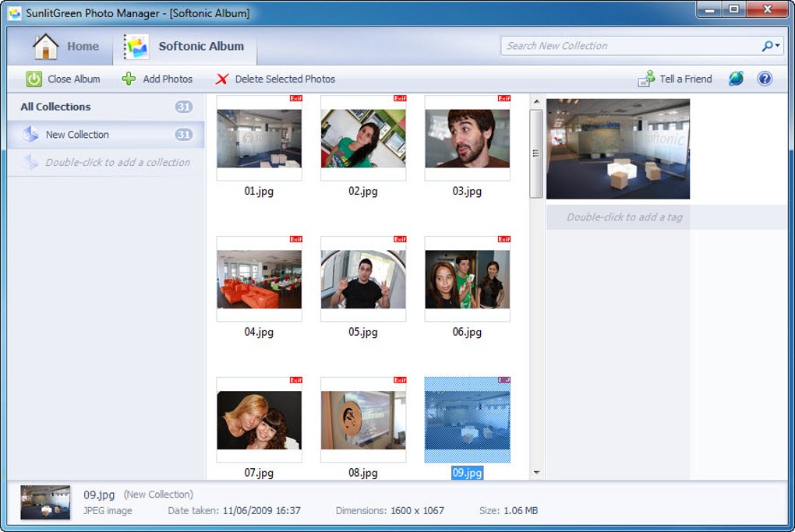
Task: Select All Collections in the sidebar
Action: point(56,107)
